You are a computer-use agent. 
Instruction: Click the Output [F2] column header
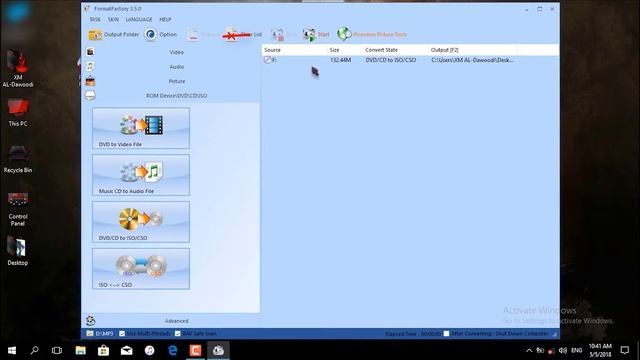coord(473,50)
